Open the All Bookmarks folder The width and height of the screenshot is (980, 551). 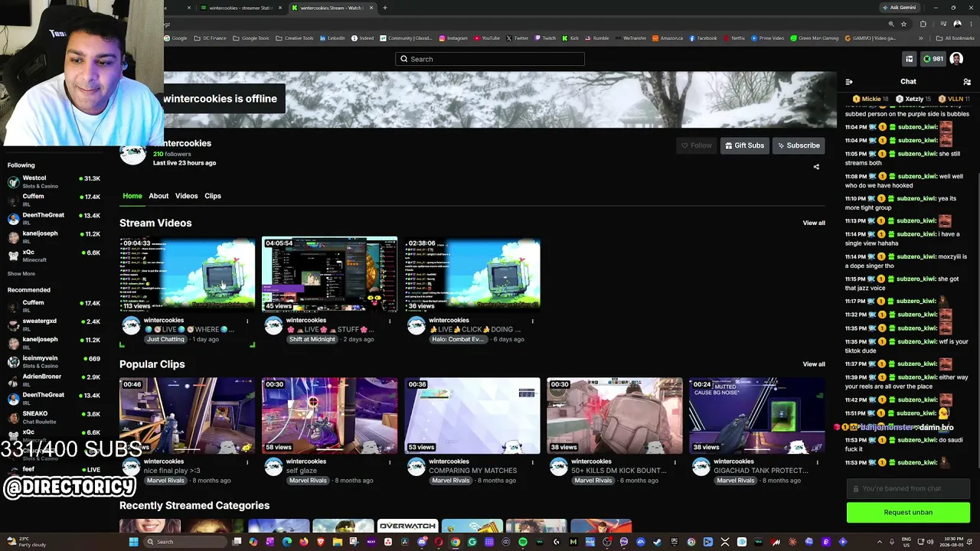pyautogui.click(x=955, y=38)
